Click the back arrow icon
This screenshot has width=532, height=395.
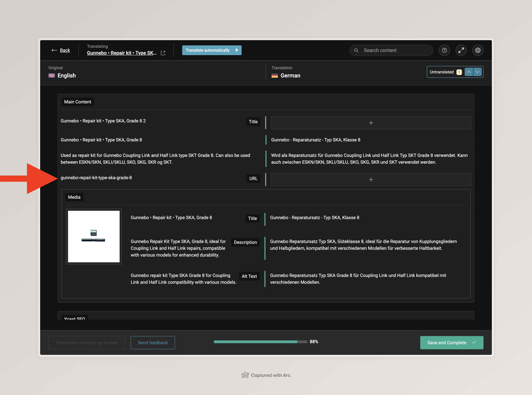[54, 50]
